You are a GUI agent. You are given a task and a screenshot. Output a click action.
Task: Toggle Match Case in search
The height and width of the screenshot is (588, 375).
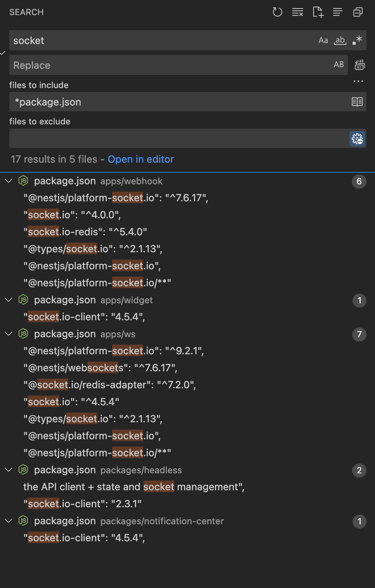pos(323,40)
